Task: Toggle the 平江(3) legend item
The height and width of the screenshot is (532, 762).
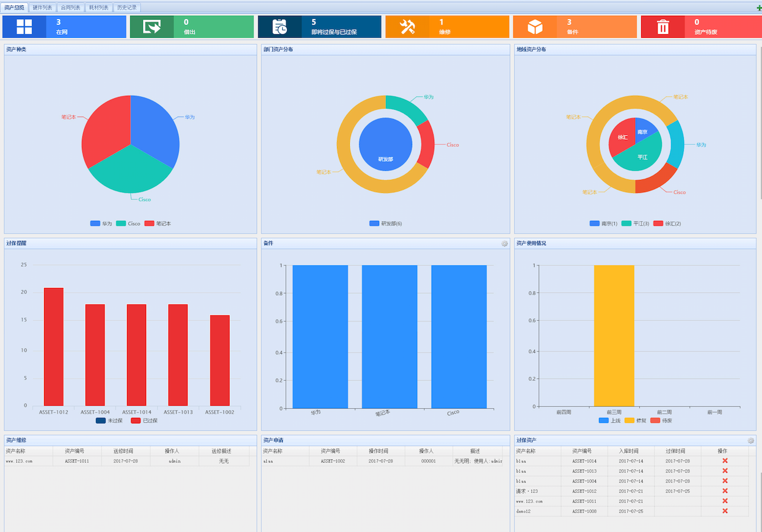Action: 636,223
